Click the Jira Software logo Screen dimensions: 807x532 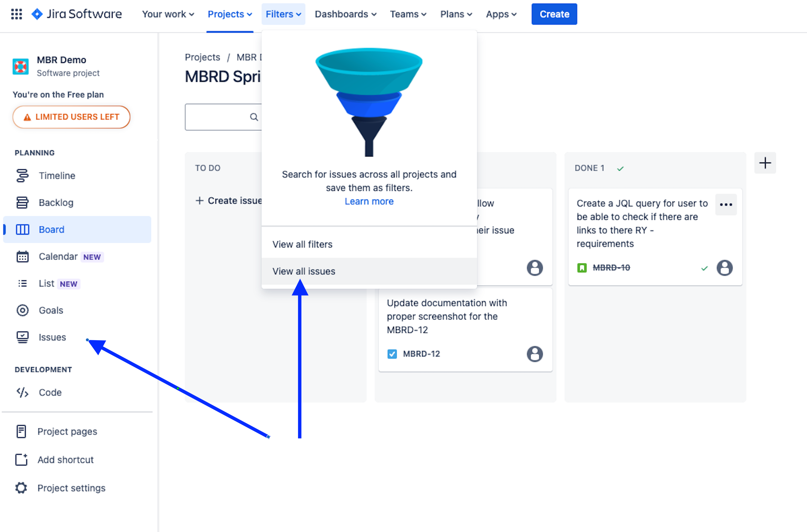(77, 14)
